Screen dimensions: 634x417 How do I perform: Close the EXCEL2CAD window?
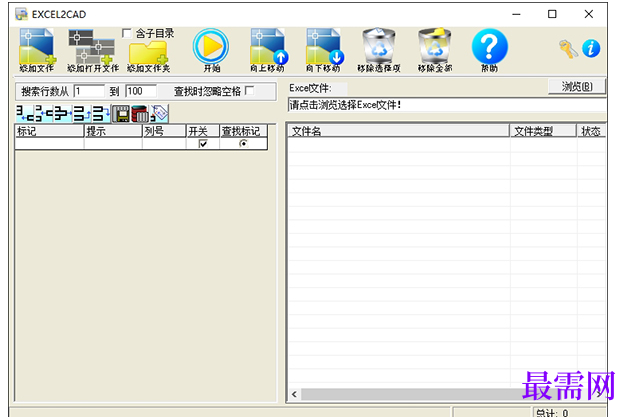click(x=588, y=14)
